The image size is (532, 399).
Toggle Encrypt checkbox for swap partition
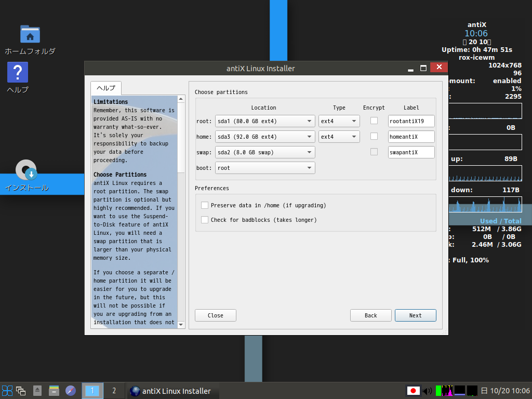[x=374, y=152]
